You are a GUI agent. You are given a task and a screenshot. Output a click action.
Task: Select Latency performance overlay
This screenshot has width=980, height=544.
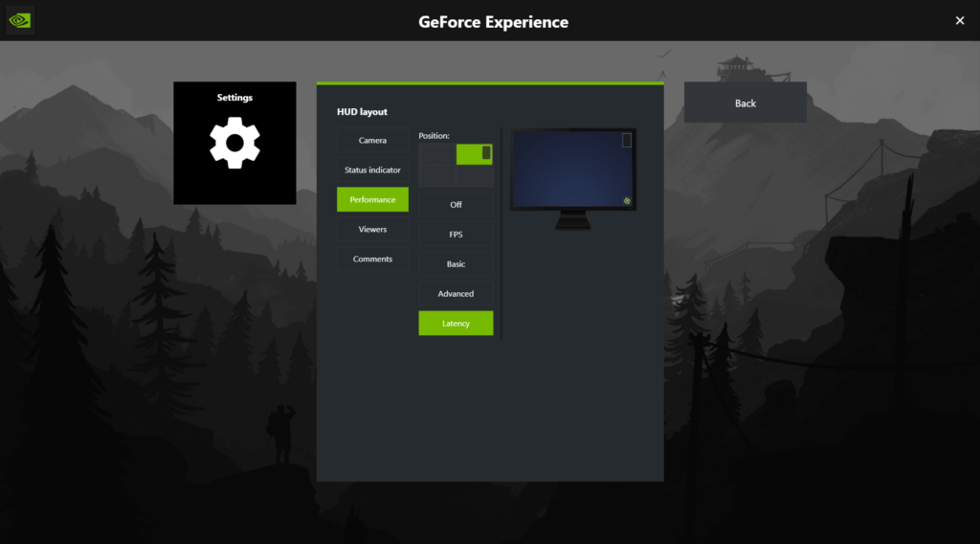[456, 324]
